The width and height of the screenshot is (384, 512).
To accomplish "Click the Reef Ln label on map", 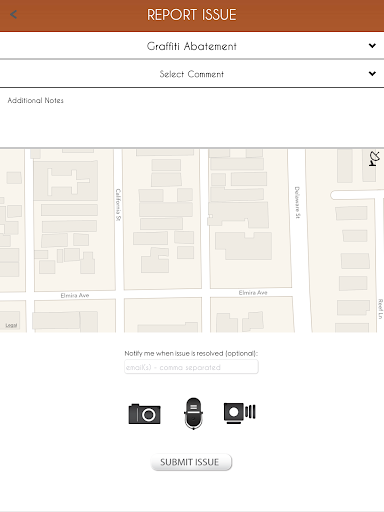I will point(380,309).
